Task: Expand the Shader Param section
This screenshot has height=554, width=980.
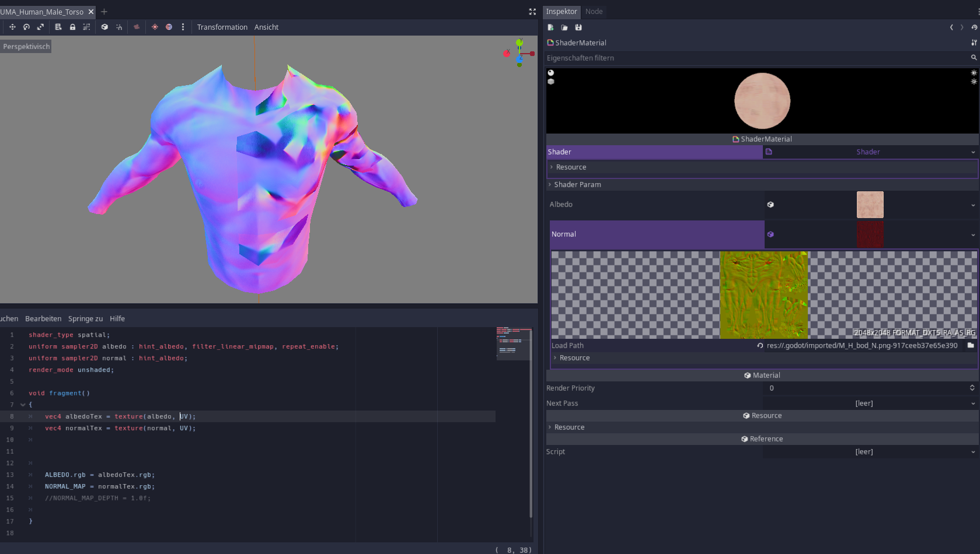Action: pyautogui.click(x=576, y=184)
